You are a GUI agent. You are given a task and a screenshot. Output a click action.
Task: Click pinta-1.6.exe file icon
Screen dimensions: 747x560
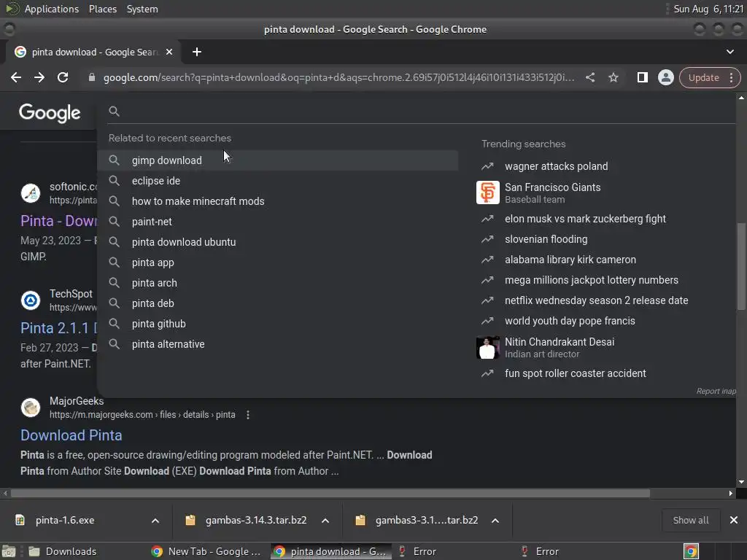20,520
